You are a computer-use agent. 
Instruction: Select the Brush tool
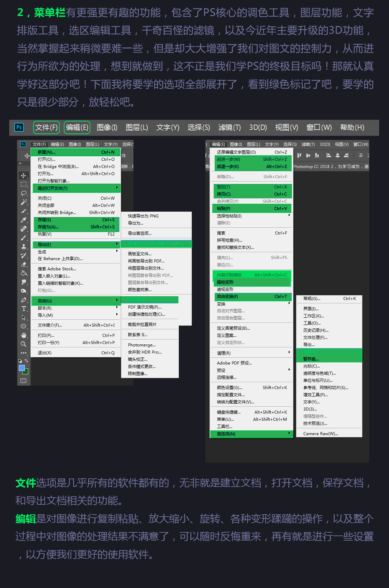[x=24, y=238]
